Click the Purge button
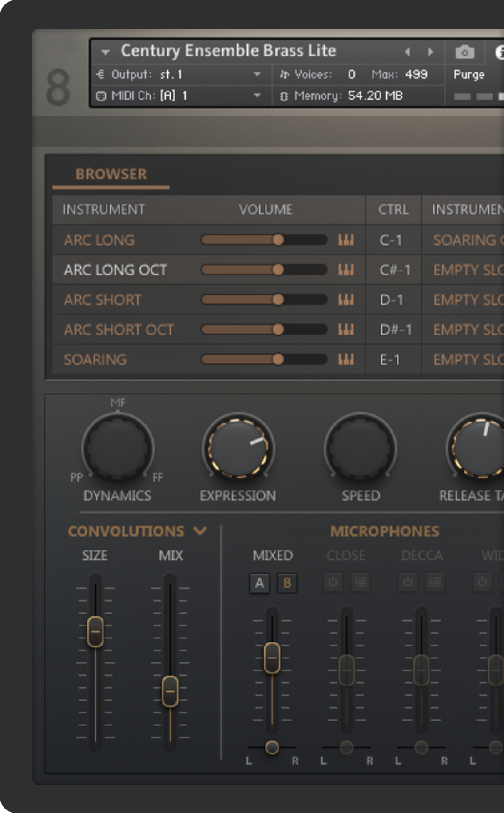The height and width of the screenshot is (813, 504). coord(468,75)
